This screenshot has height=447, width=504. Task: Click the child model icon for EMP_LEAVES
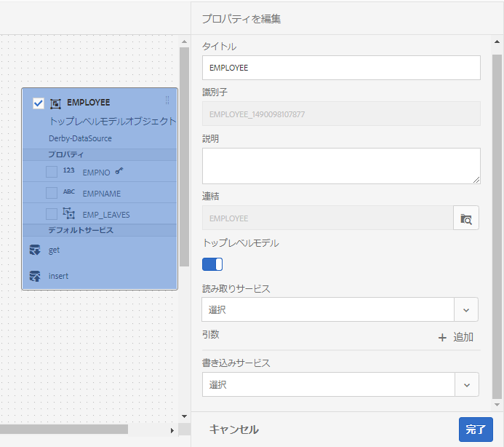(68, 213)
